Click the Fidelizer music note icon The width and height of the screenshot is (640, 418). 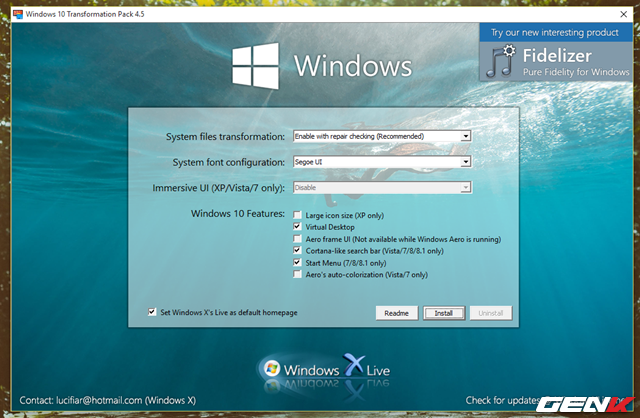[x=500, y=61]
